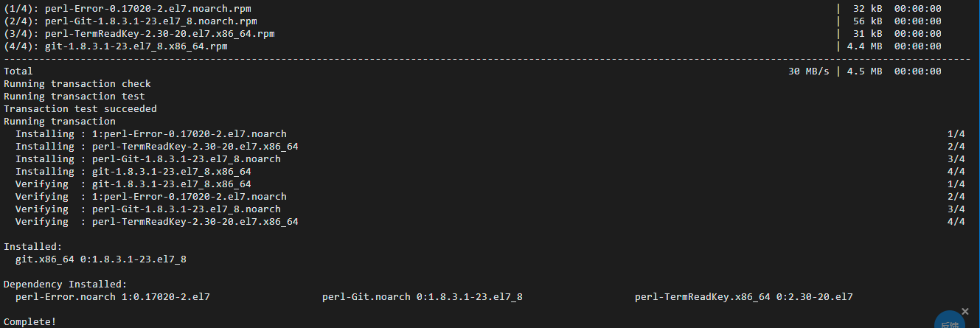
Task: Click the 'Running transaction check' line
Action: (77, 83)
